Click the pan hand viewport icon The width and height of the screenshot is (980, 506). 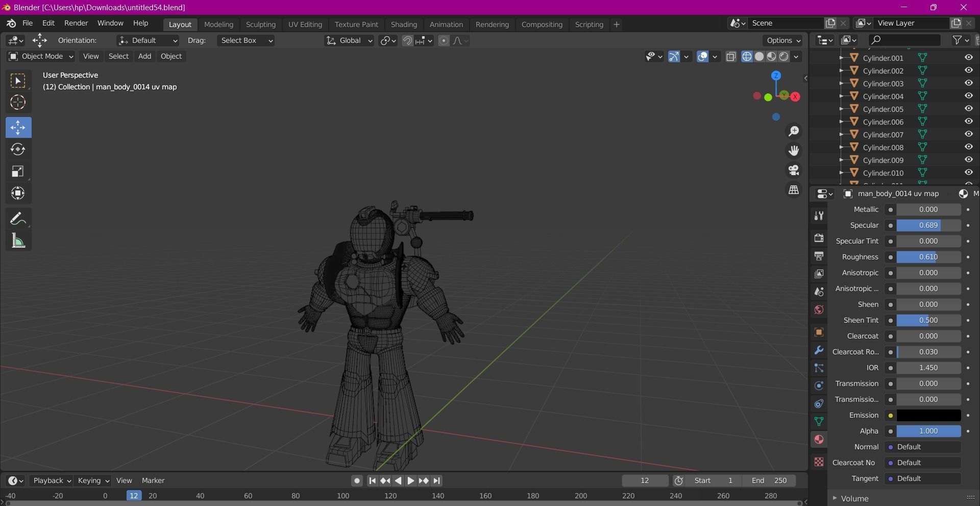tap(794, 151)
